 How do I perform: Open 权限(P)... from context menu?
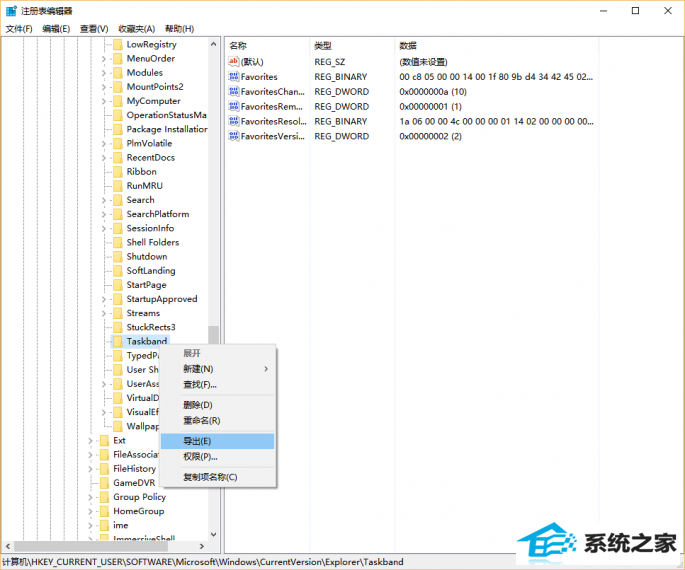point(218,457)
